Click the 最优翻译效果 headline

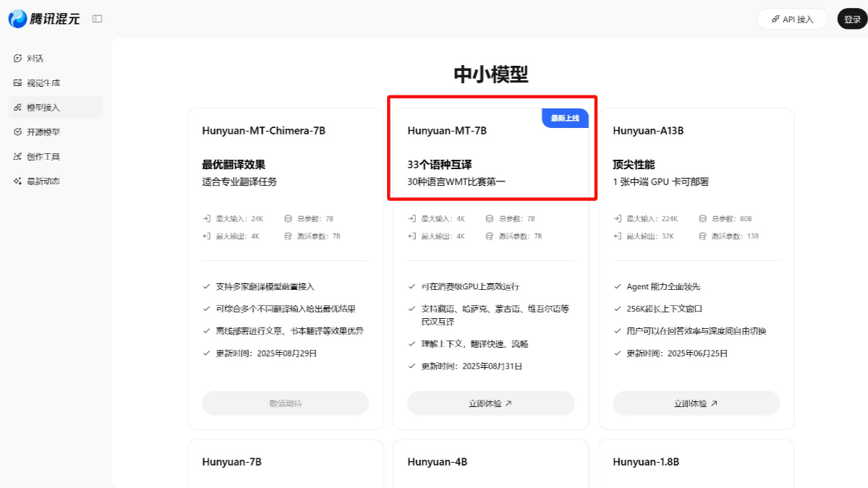point(234,165)
